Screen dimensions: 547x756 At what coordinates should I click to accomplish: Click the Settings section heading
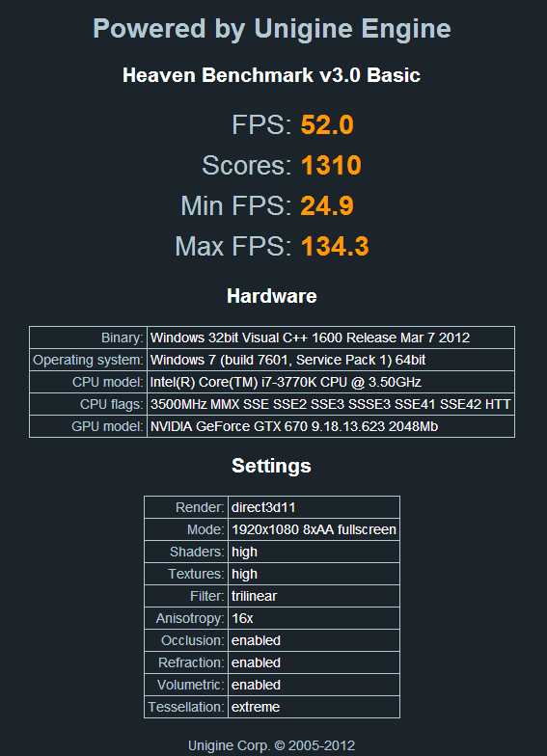coord(272,466)
